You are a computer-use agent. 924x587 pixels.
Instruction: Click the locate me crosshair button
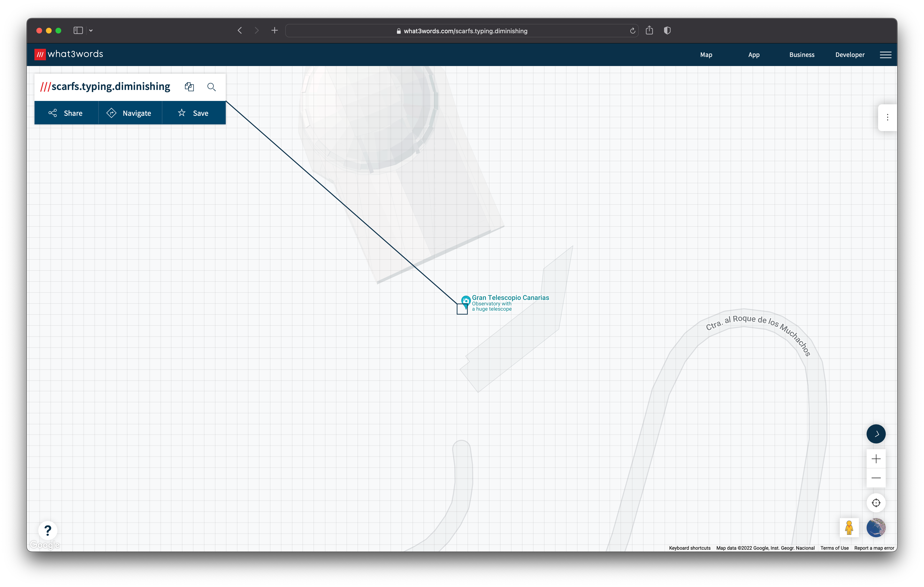coord(876,503)
